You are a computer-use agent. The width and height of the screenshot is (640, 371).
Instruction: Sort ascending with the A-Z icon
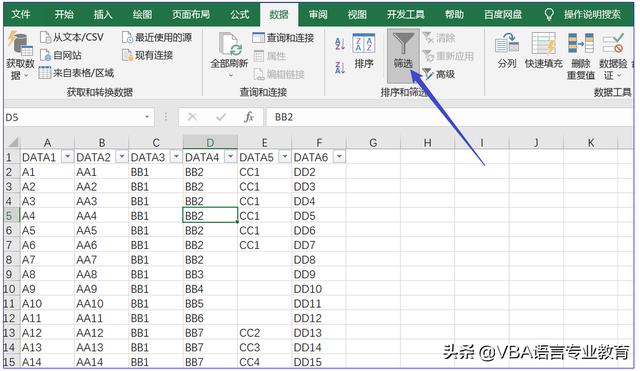pyautogui.click(x=340, y=43)
